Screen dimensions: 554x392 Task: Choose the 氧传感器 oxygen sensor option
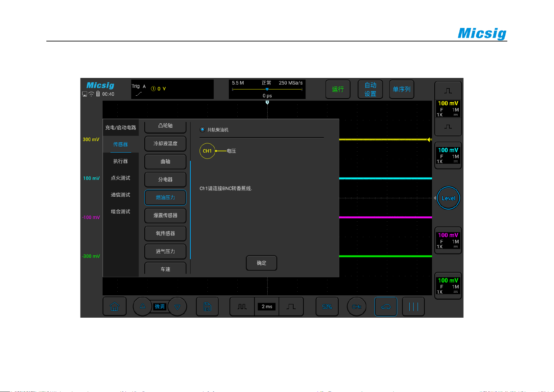click(165, 233)
